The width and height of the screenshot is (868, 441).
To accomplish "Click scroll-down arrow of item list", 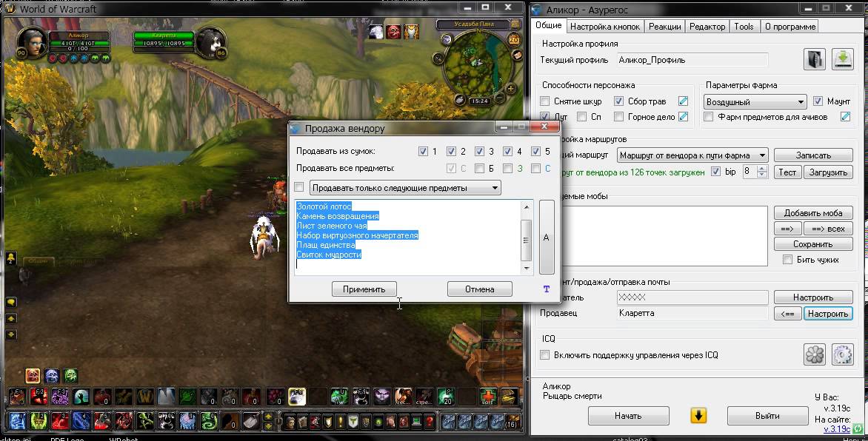I will [526, 269].
